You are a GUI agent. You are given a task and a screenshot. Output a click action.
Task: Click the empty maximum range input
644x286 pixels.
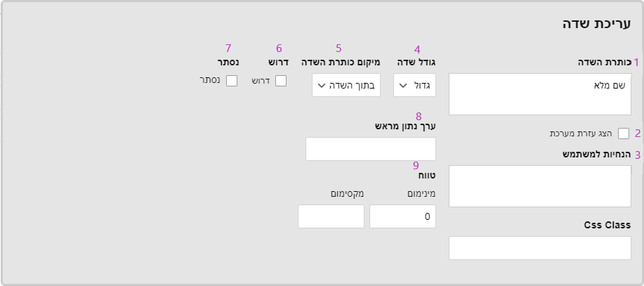[x=331, y=216]
